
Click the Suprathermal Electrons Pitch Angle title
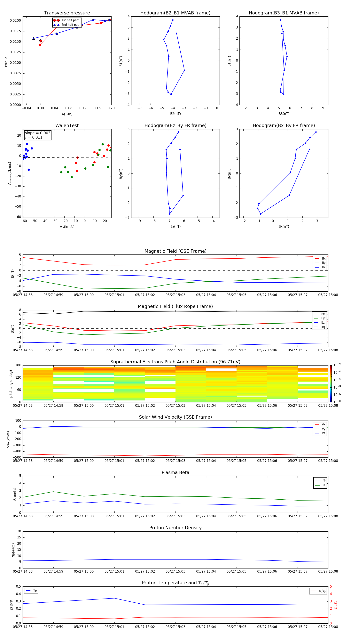(x=175, y=362)
